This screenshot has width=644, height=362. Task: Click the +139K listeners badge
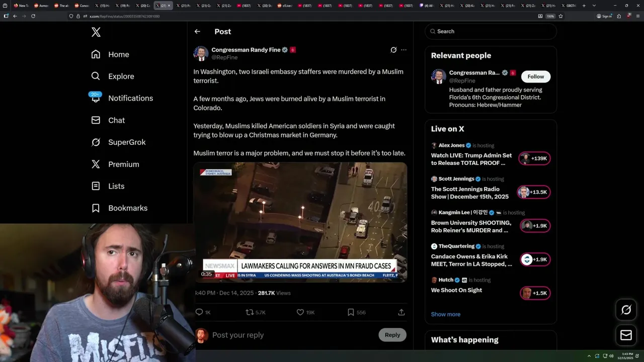535,158
